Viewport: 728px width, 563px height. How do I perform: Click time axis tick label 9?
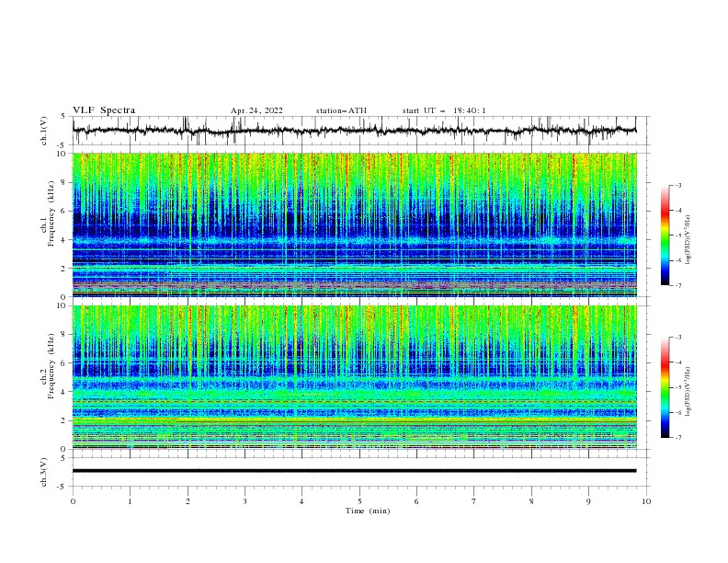tap(588, 501)
